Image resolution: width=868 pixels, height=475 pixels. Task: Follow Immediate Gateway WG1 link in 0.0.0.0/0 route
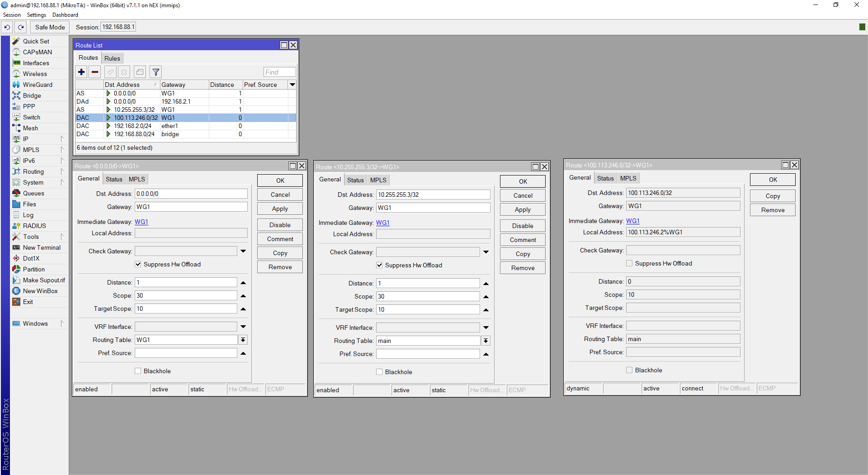coord(142,222)
